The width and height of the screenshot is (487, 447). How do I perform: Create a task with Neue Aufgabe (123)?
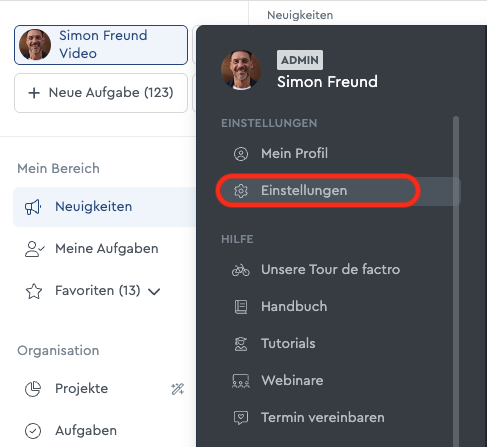[101, 93]
